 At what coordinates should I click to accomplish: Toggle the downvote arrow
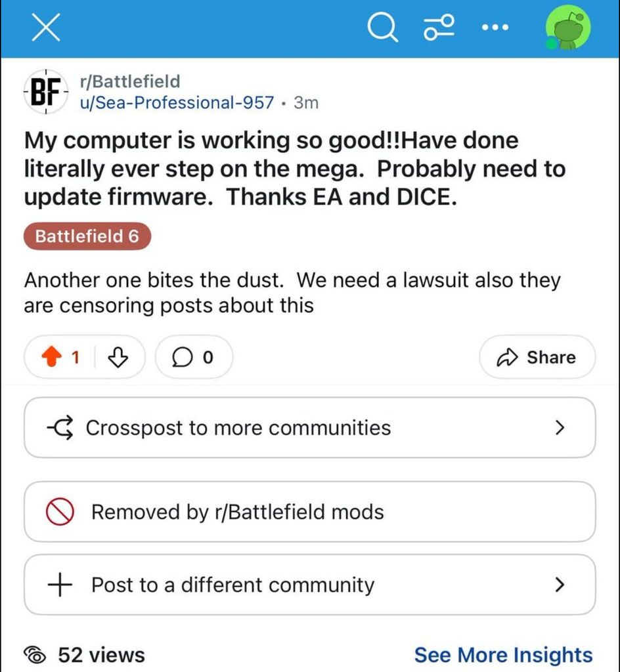[x=116, y=357]
